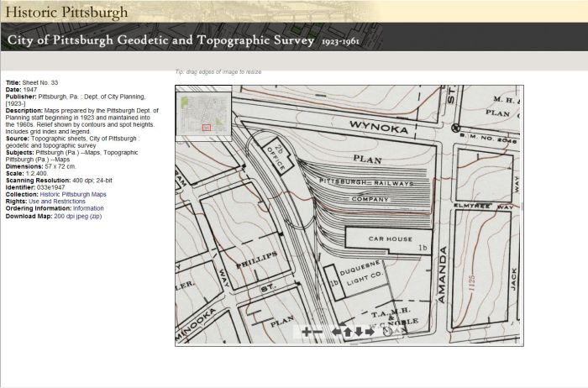Select the identifier '033e1947' text

[50, 187]
